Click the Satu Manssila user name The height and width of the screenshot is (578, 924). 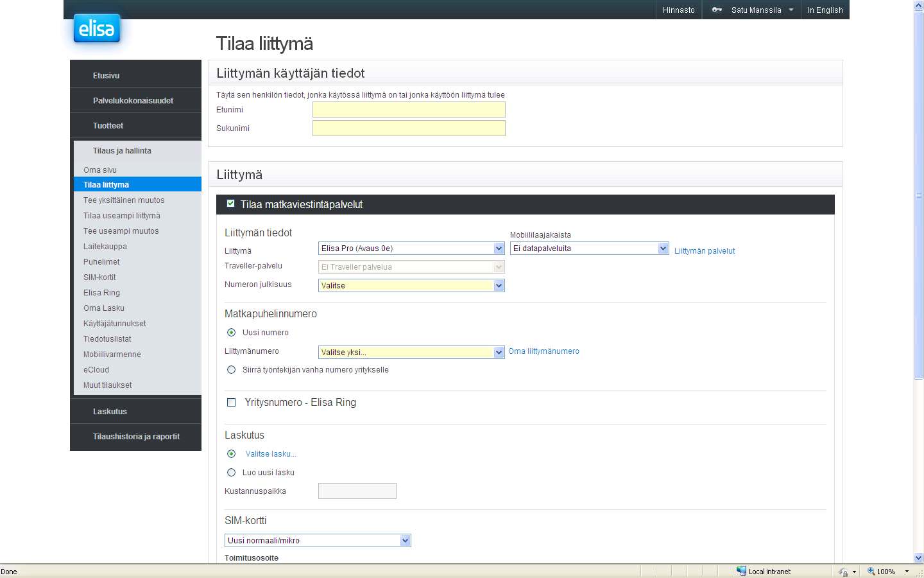tap(757, 10)
